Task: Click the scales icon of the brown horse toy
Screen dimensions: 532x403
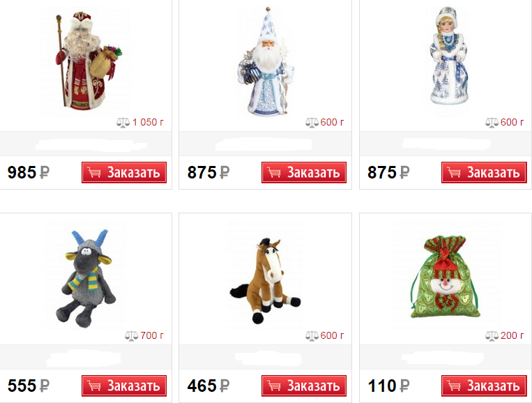Action: pos(312,336)
